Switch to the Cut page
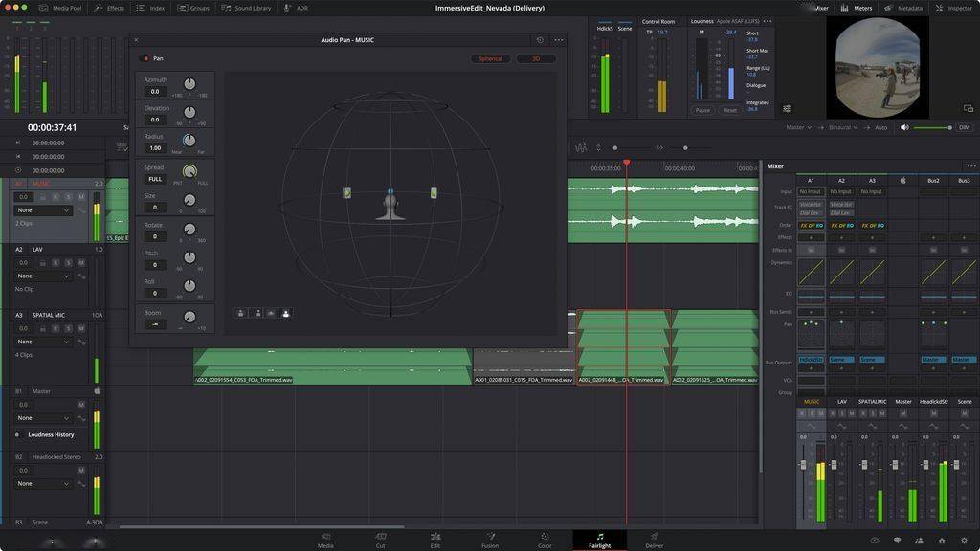This screenshot has height=551, width=980. [380, 540]
